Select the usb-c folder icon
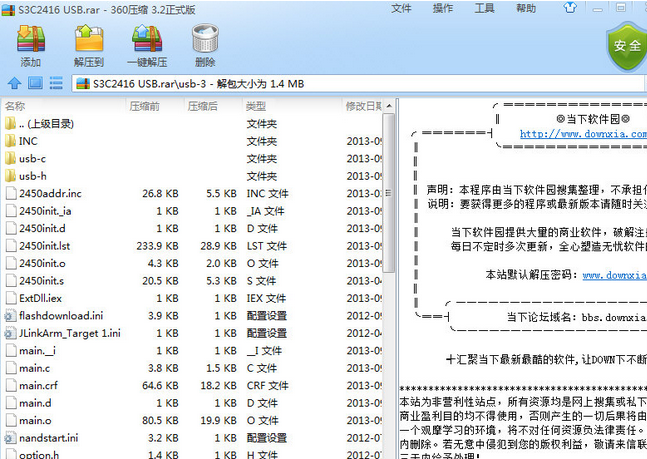The width and height of the screenshot is (647, 459). pyautogui.click(x=10, y=159)
